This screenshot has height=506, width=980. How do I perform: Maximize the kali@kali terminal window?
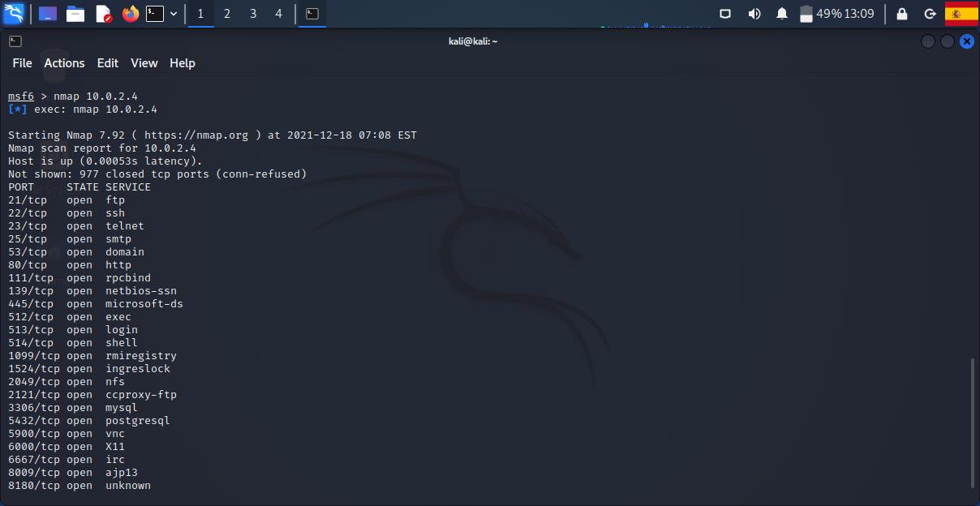click(948, 41)
